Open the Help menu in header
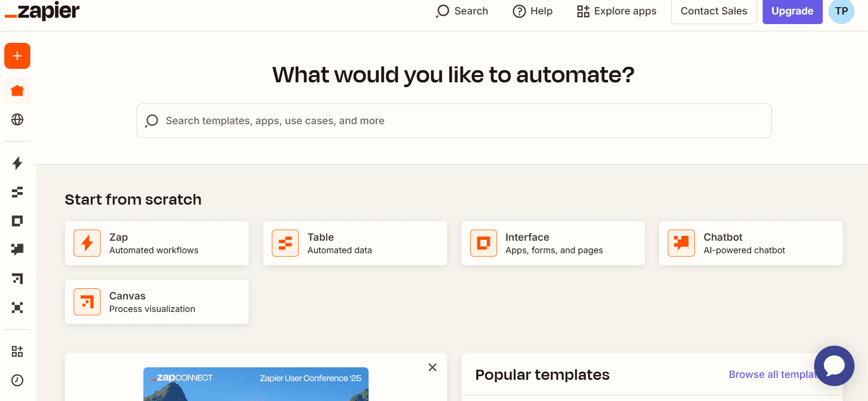Viewport: 868px width, 401px height. pos(533,11)
